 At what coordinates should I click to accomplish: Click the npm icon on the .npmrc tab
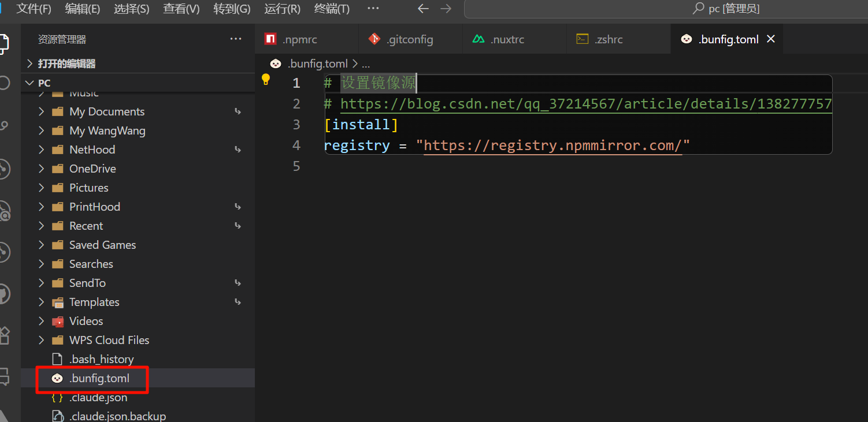(x=270, y=39)
